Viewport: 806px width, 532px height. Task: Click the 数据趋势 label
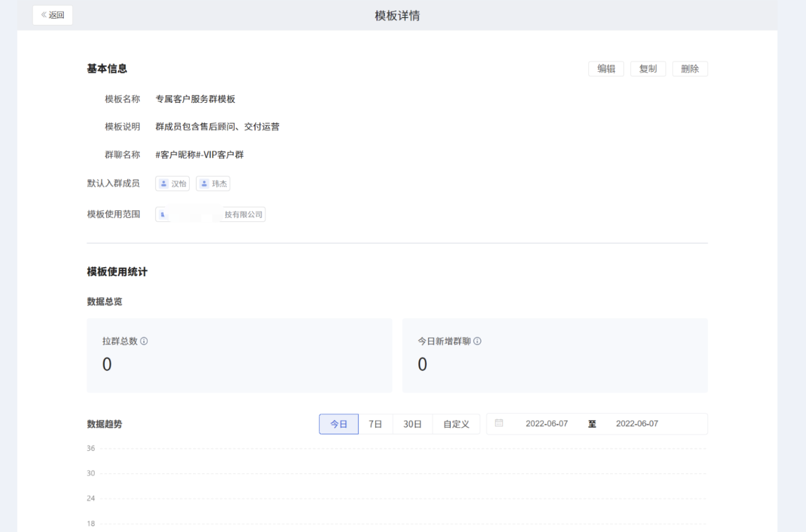click(104, 424)
